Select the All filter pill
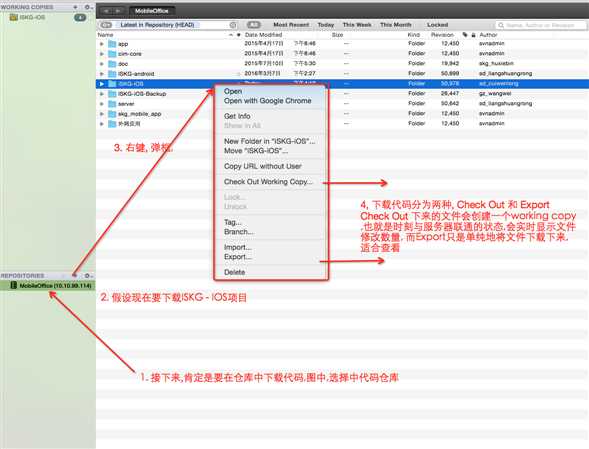The image size is (589, 449). click(254, 25)
